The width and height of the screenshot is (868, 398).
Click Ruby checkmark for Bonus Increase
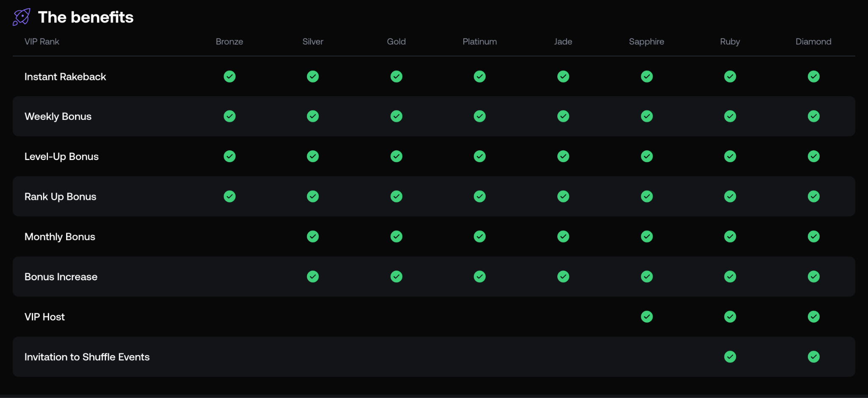(x=730, y=277)
